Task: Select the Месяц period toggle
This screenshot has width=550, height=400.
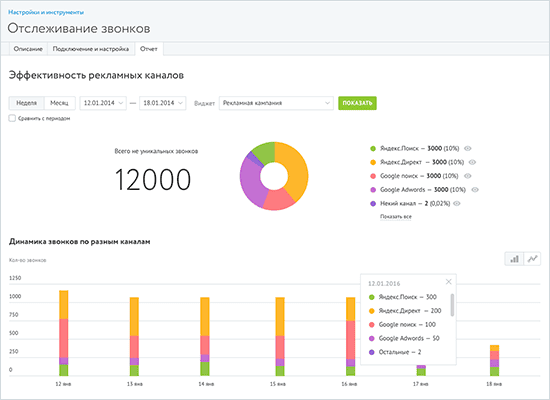Action: 59,103
